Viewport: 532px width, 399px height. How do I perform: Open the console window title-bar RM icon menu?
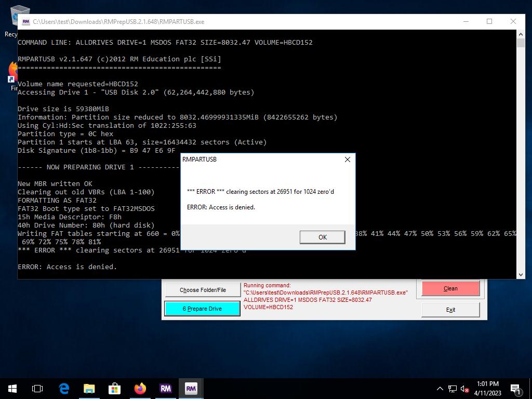pyautogui.click(x=25, y=22)
